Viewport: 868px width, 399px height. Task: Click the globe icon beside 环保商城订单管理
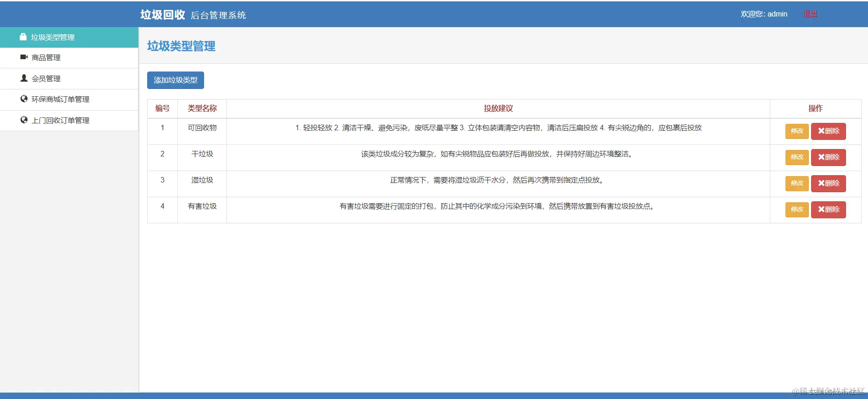coord(24,99)
